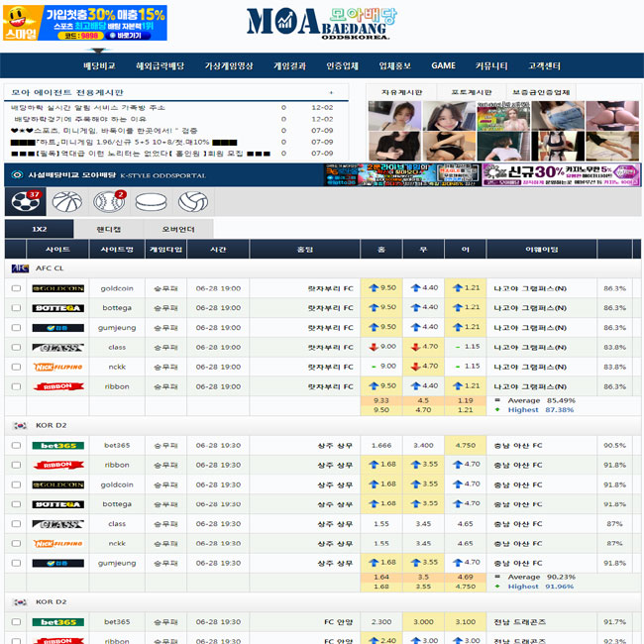Image resolution: width=644 pixels, height=644 pixels.
Task: Click the 사이트명 column header
Action: click(x=117, y=250)
